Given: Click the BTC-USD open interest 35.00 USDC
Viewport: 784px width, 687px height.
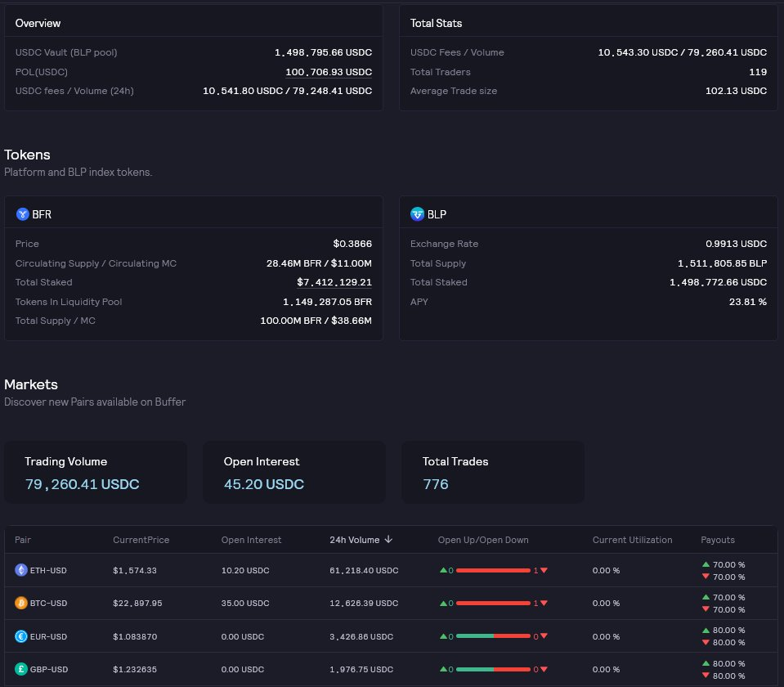Looking at the screenshot, I should pyautogui.click(x=245, y=603).
